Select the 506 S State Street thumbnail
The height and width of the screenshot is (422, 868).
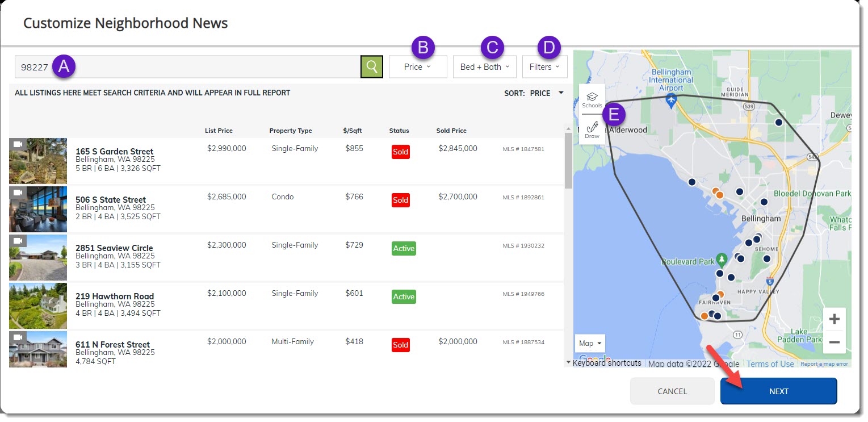(38, 209)
